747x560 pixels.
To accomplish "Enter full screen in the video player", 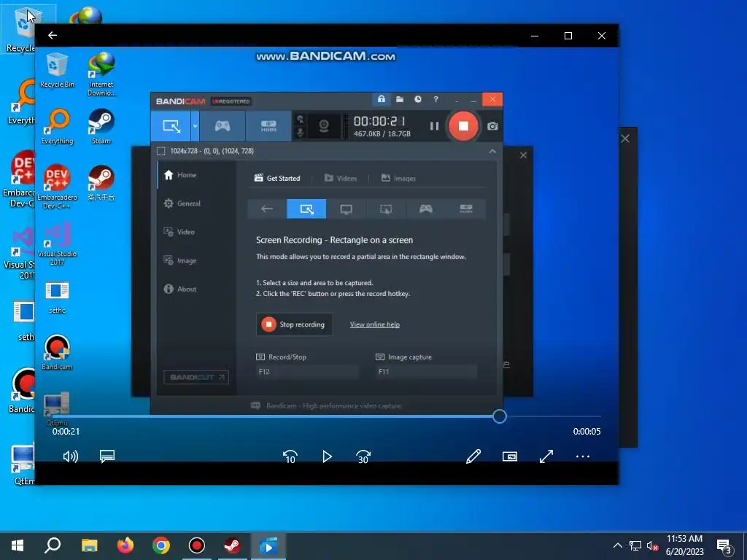I will pos(546,456).
